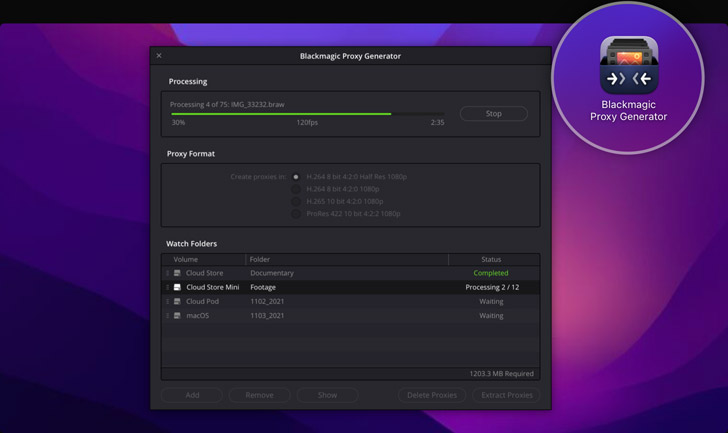
Task: Click the macOS volume disk icon
Action: pyautogui.click(x=177, y=316)
